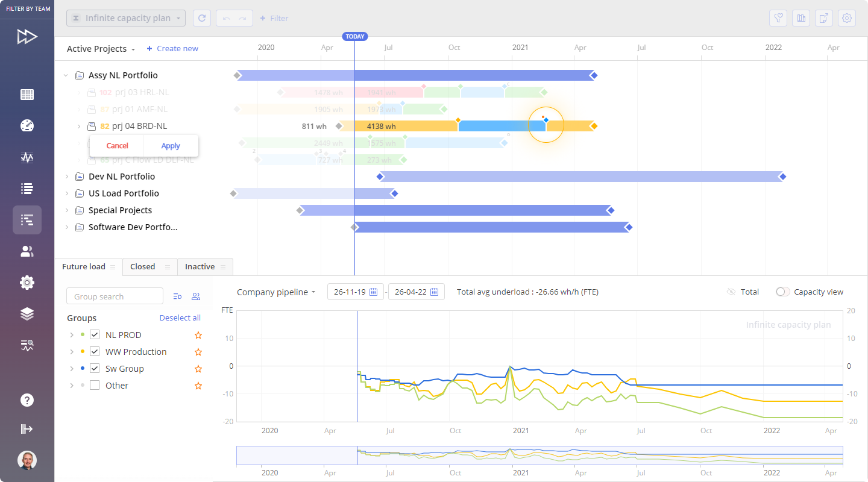Switch to the Inactive tab
The image size is (868, 482).
200,267
